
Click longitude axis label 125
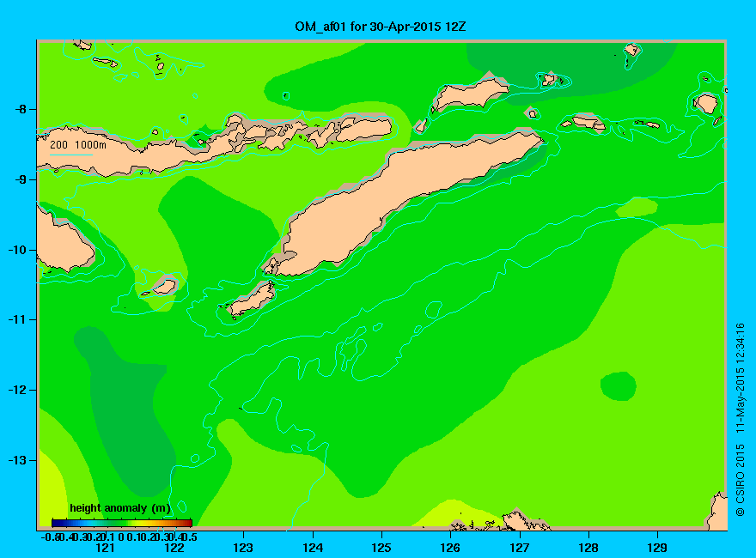[x=381, y=548]
